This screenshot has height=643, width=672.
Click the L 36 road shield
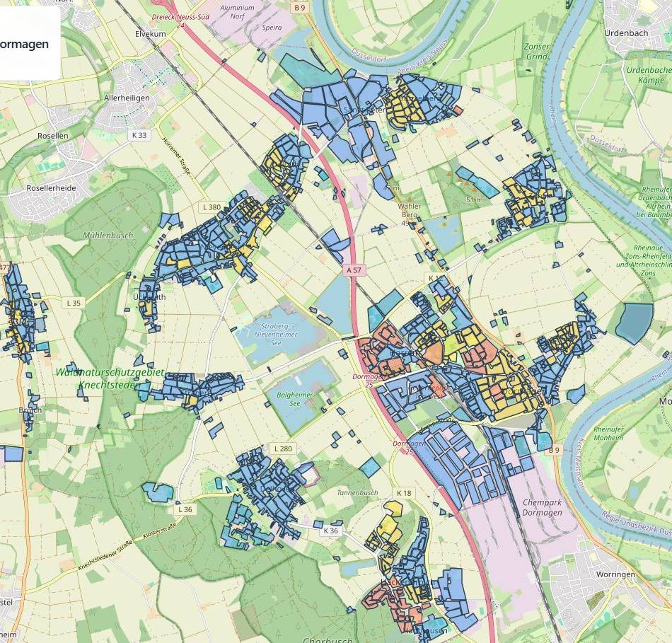tap(185, 509)
